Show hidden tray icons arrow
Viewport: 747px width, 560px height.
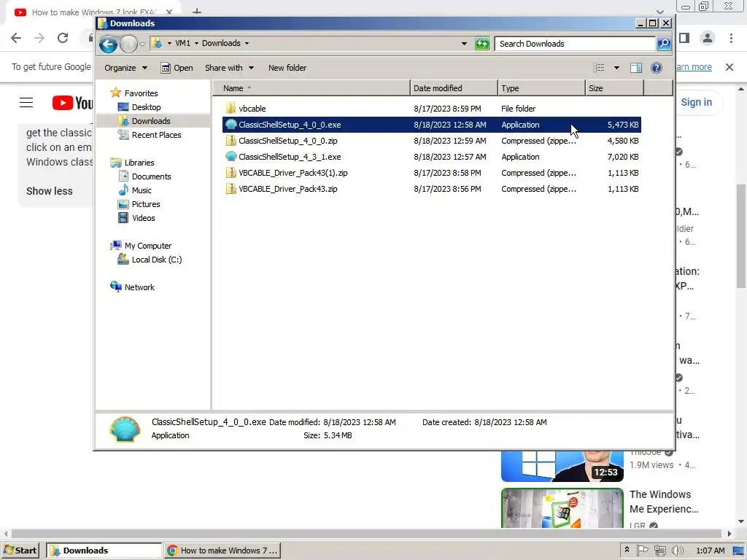627,550
